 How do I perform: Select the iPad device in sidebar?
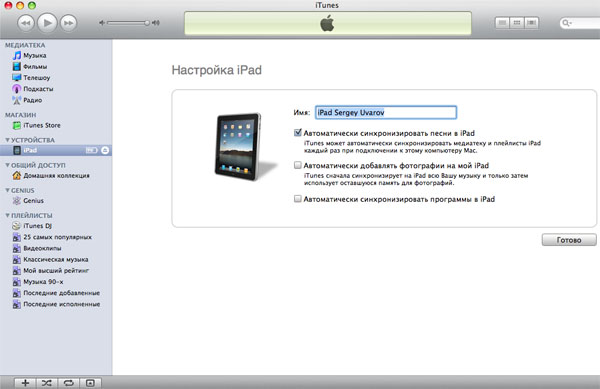pyautogui.click(x=56, y=150)
